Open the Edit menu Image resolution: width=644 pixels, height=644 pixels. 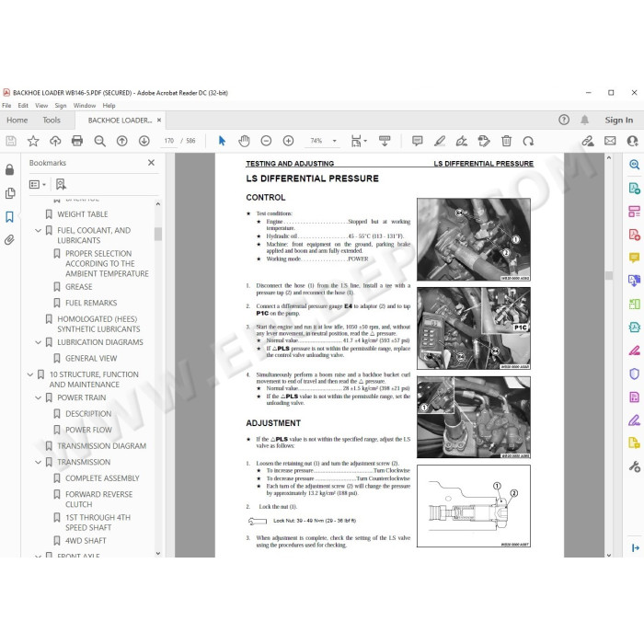pos(23,106)
